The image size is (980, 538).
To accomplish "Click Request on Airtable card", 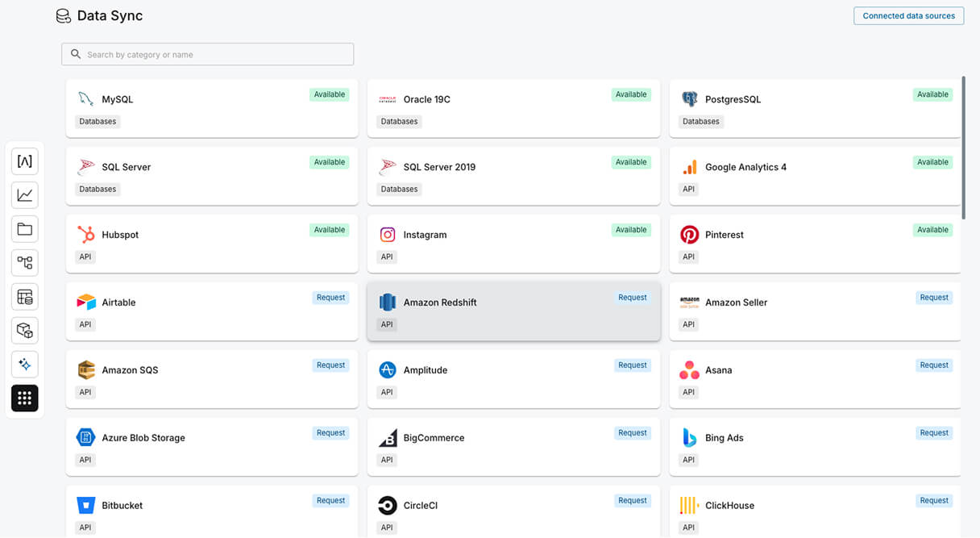I will 330,298.
